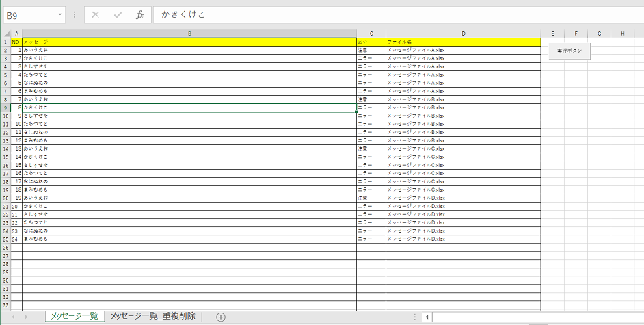Click the cancel X icon in formula bar
This screenshot has height=325, width=644.
(x=95, y=15)
